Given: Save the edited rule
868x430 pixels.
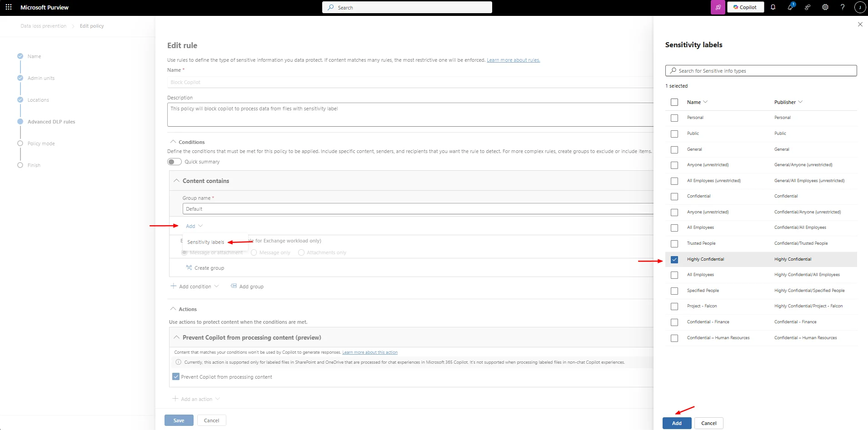Looking at the screenshot, I should click(x=179, y=420).
